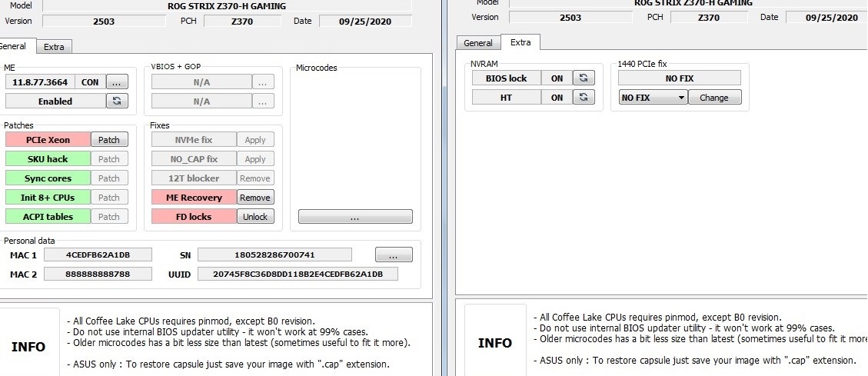
Task: Open ME options ellipsis button
Action: pyautogui.click(x=117, y=82)
